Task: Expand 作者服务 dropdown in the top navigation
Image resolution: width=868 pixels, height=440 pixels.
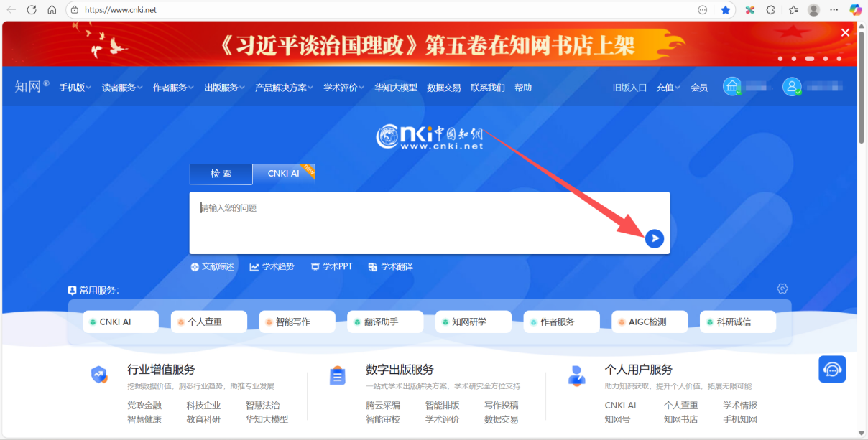Action: point(173,88)
